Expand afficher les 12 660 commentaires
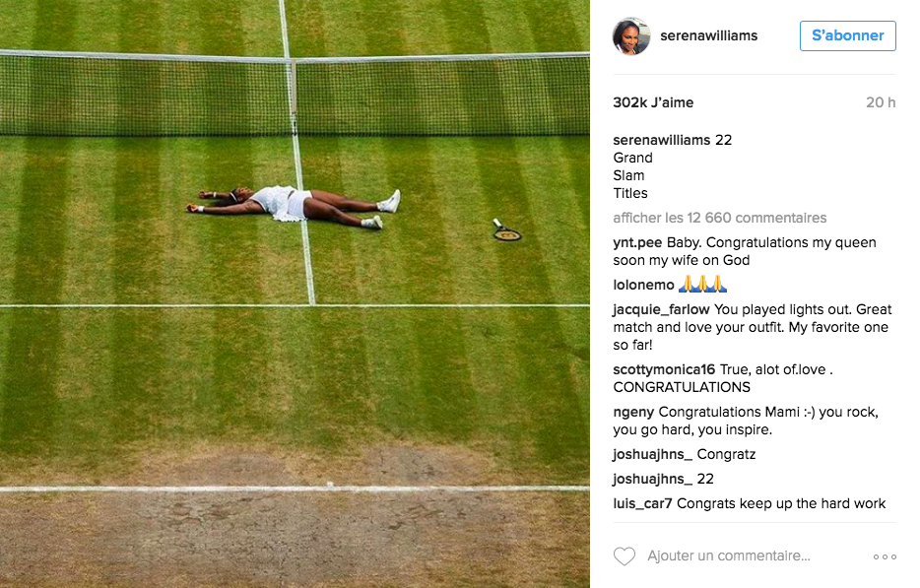The width and height of the screenshot is (920, 588). pyautogui.click(x=720, y=218)
